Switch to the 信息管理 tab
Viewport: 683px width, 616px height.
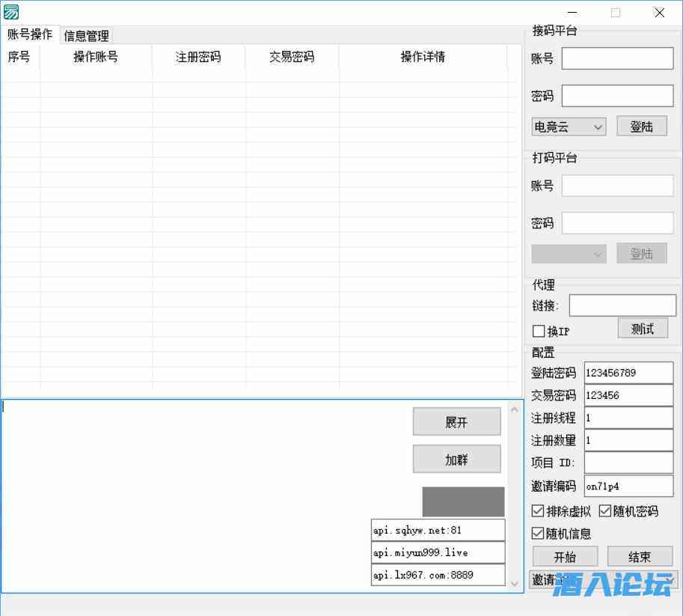click(x=86, y=35)
